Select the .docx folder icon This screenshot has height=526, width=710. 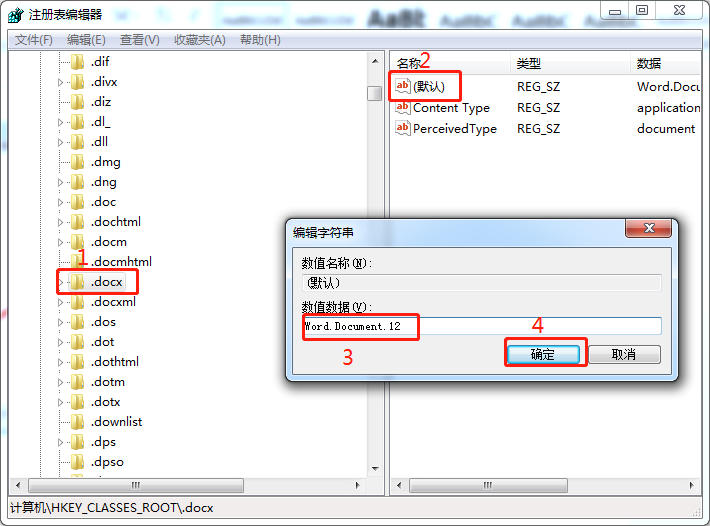coord(78,282)
